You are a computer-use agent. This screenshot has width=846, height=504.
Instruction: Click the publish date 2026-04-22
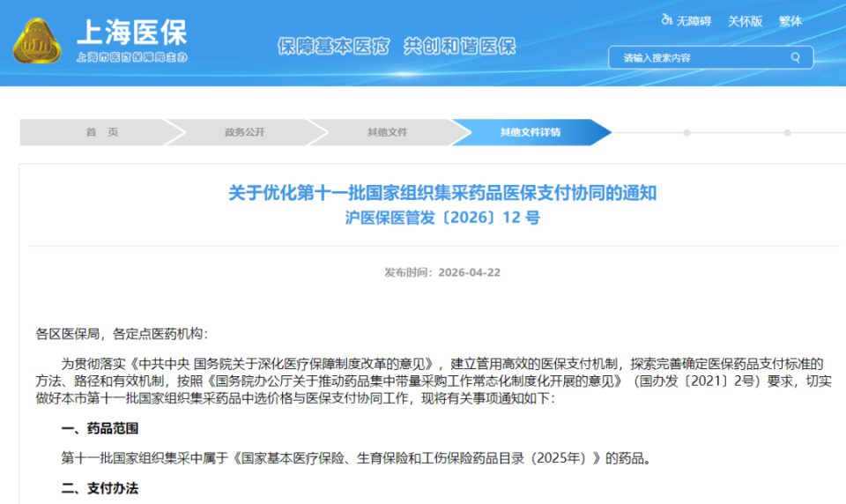point(470,272)
